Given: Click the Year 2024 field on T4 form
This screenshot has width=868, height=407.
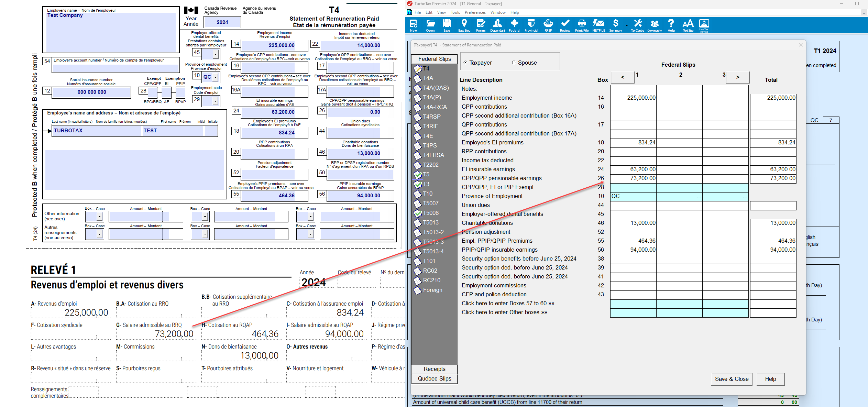Looking at the screenshot, I should 222,22.
